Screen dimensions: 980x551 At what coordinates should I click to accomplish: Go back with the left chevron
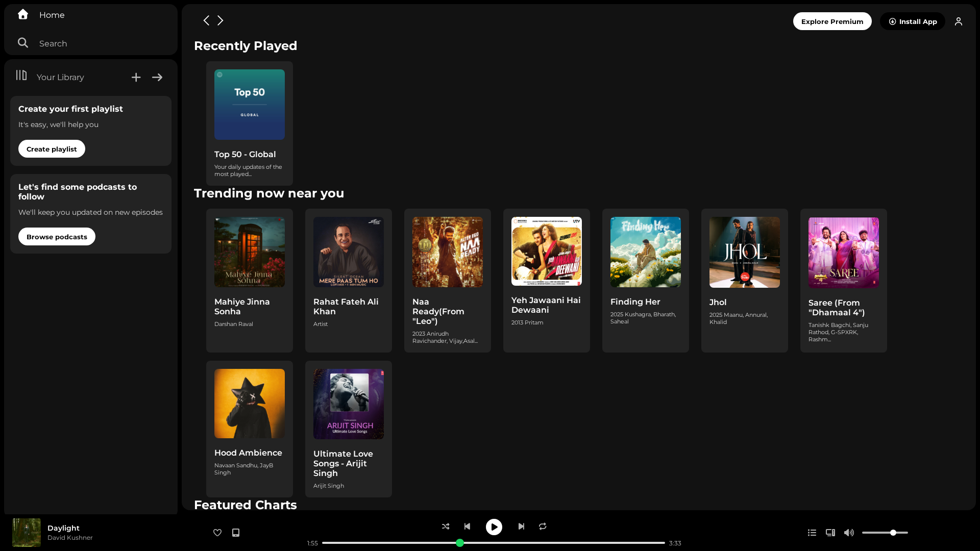point(206,20)
